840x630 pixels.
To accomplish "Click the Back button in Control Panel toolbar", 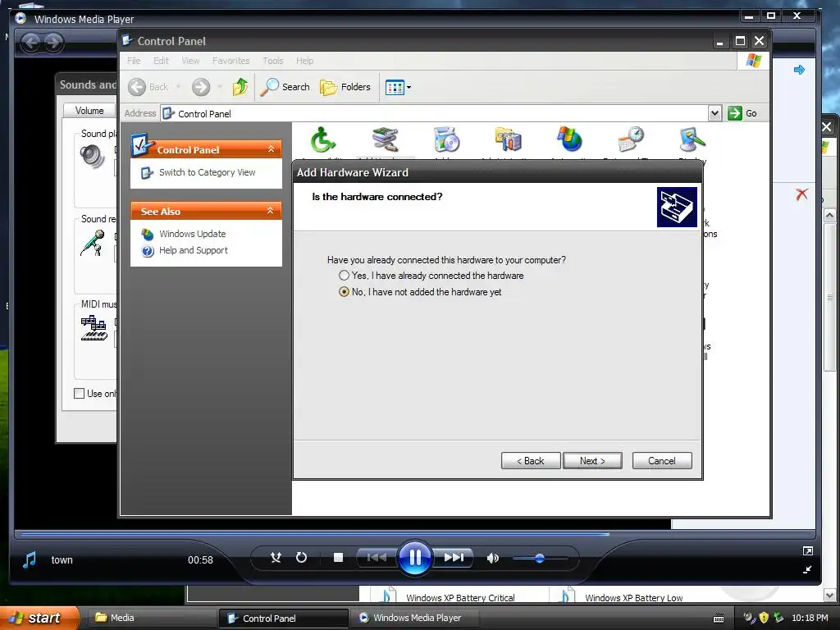I will tap(148, 87).
